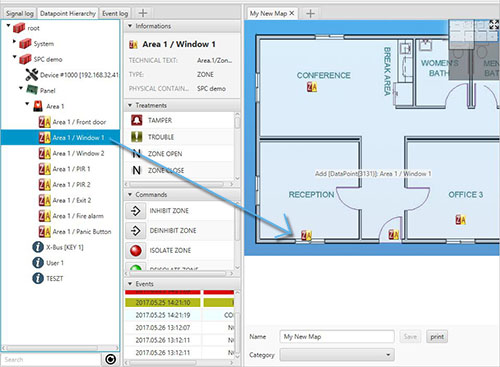Image resolution: width=500 pixels, height=367 pixels.
Task: Collapse the root tree node
Action: click(8, 25)
